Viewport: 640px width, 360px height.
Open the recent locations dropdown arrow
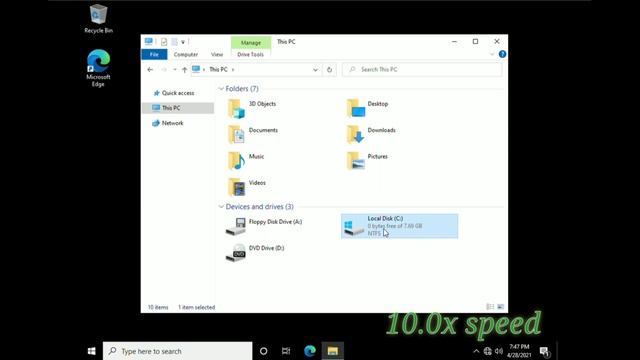[175, 70]
